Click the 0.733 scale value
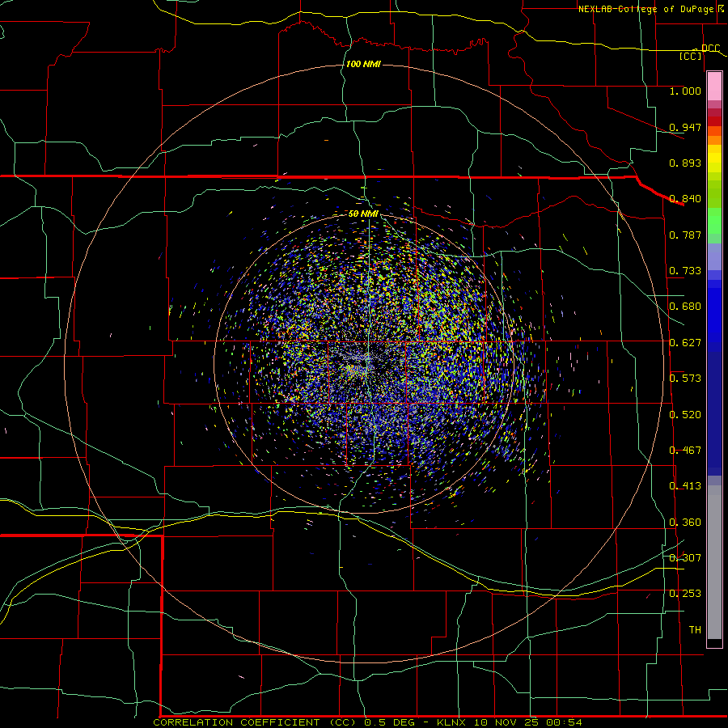Screen dimensions: 728x728 click(x=685, y=271)
